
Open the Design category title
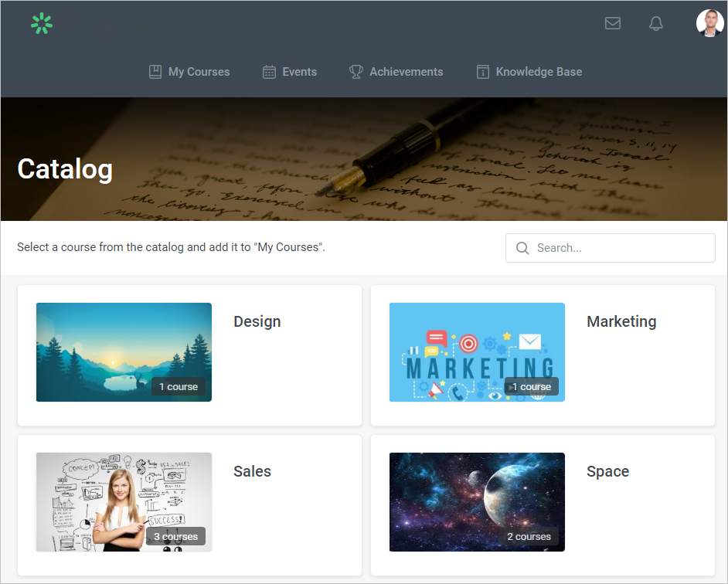click(x=257, y=321)
